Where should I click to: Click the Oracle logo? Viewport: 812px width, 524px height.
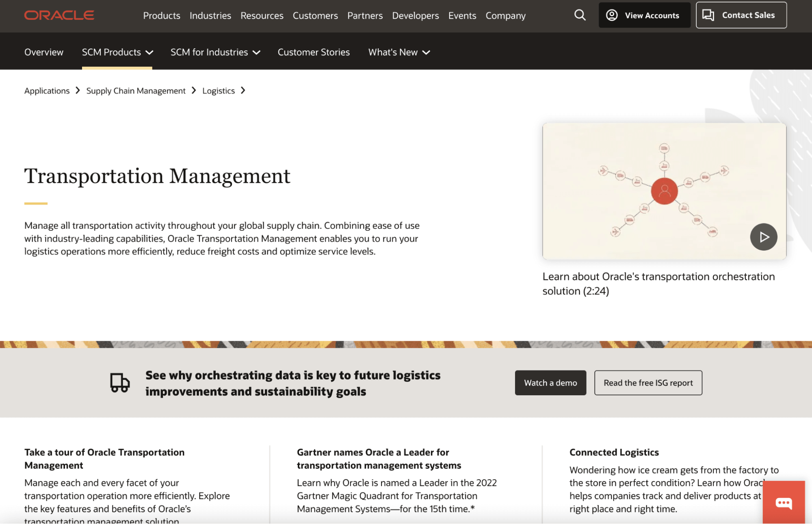tap(59, 15)
